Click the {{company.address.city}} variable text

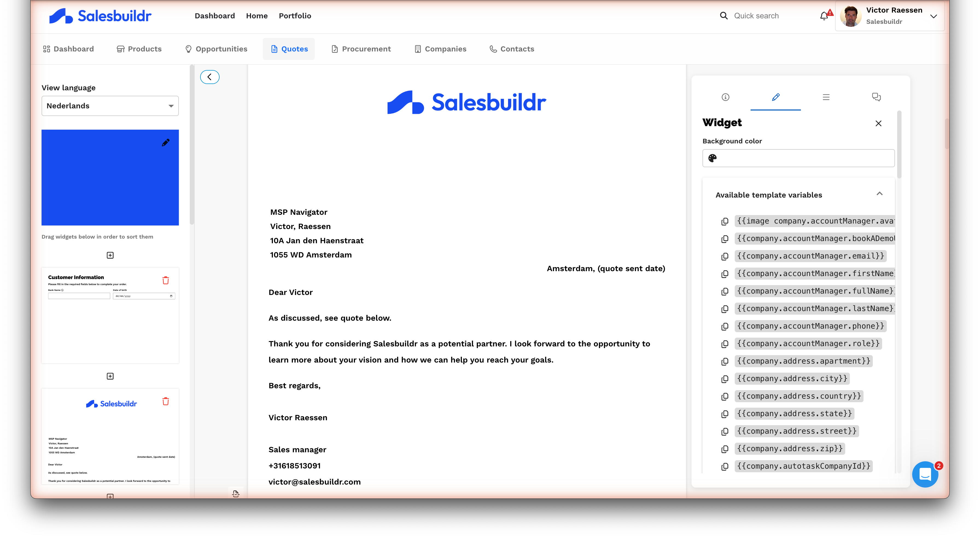pyautogui.click(x=792, y=379)
